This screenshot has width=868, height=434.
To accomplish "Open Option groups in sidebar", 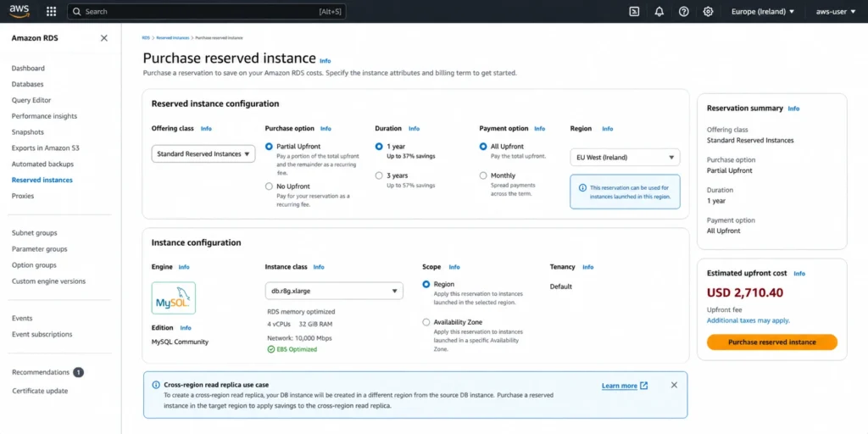I will coord(34,265).
